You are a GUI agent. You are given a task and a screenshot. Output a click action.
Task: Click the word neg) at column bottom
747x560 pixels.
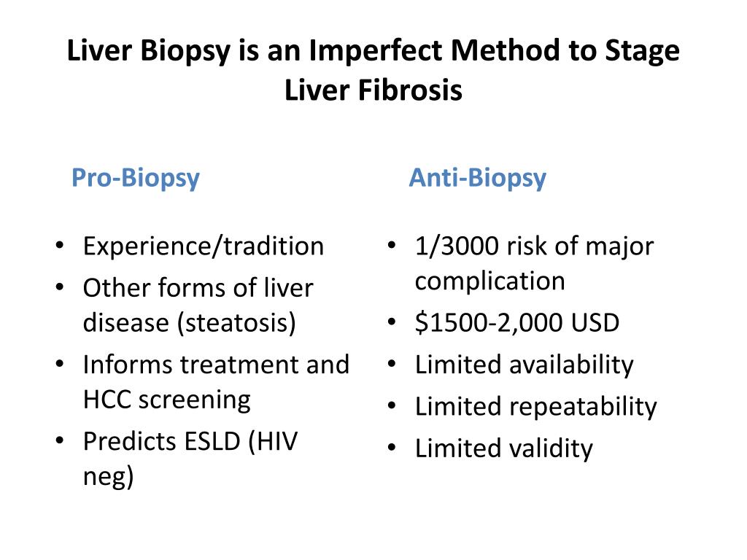[x=108, y=477]
